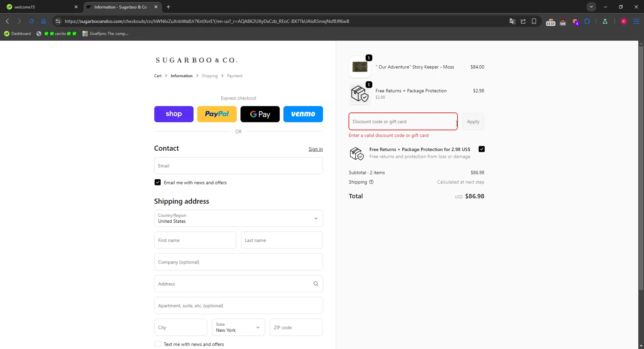Click the Apply discount button

point(473,121)
